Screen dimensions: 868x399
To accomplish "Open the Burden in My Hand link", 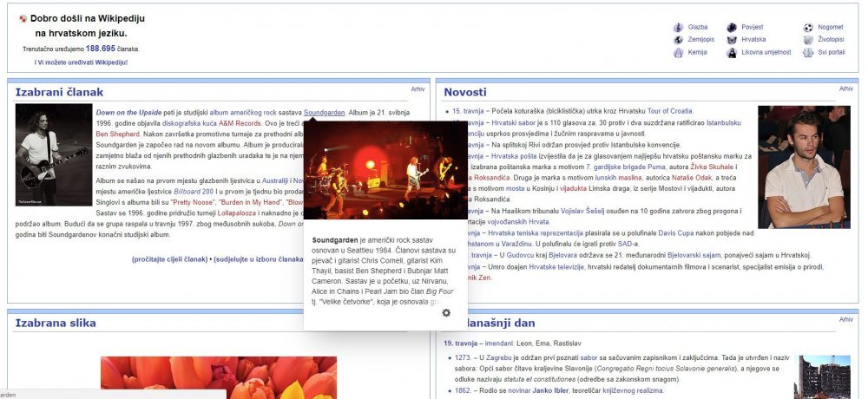I will [x=252, y=203].
